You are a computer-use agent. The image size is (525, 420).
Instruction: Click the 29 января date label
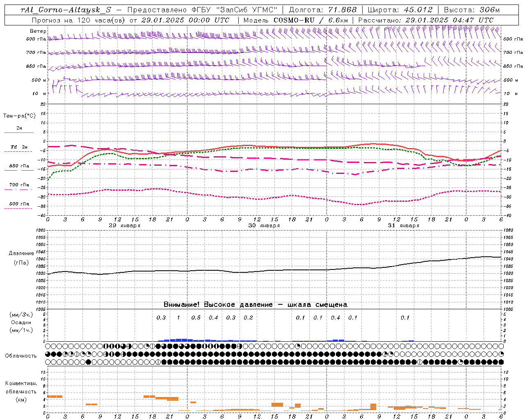coord(125,226)
